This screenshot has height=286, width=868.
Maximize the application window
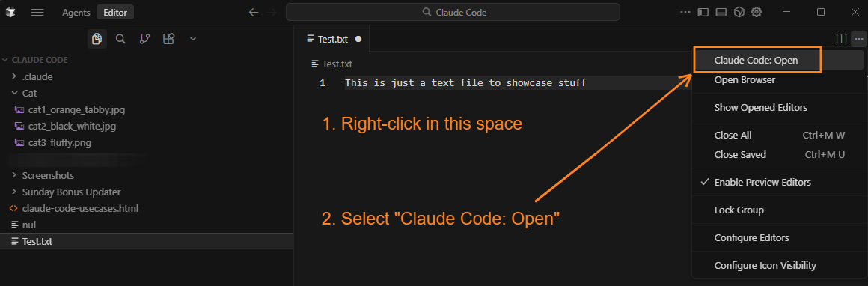[821, 12]
